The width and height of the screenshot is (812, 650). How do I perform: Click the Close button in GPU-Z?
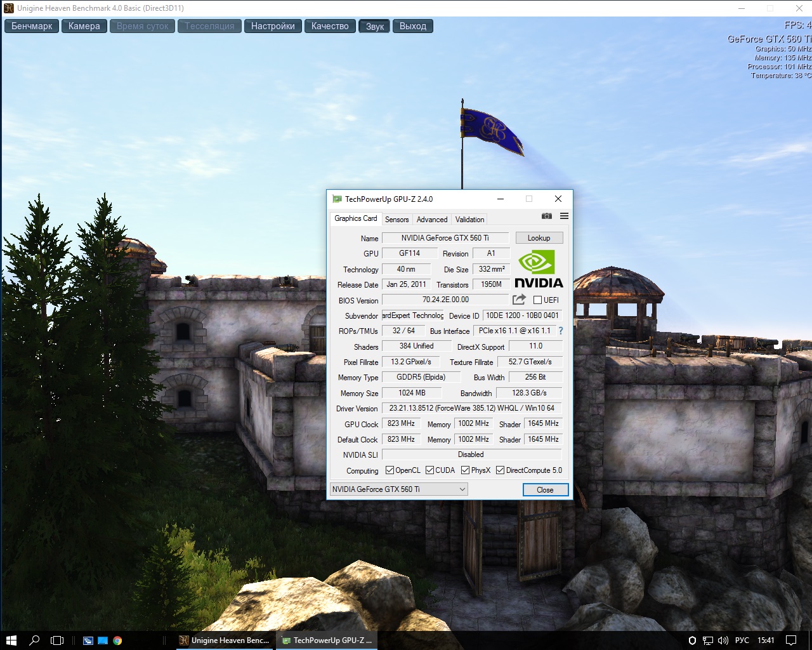tap(545, 490)
